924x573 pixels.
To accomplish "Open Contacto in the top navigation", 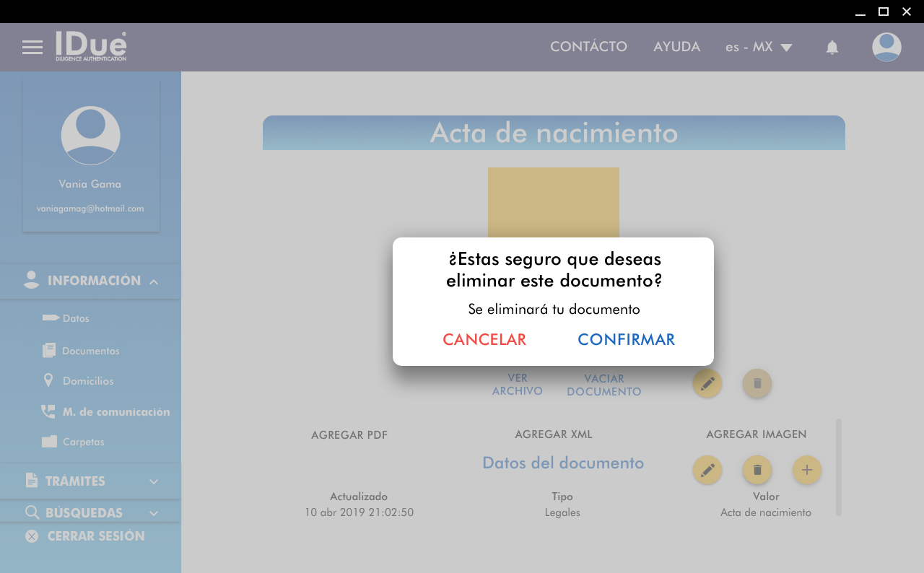I will 588,47.
